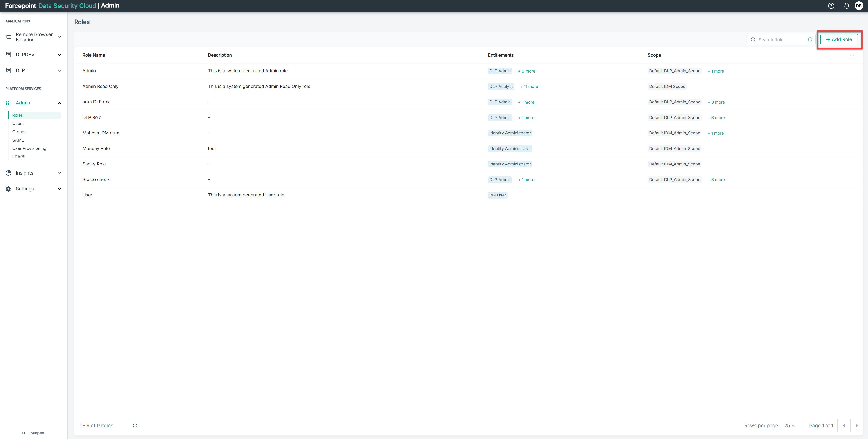Open the SAML submenu item
This screenshot has width=868, height=439.
[18, 140]
